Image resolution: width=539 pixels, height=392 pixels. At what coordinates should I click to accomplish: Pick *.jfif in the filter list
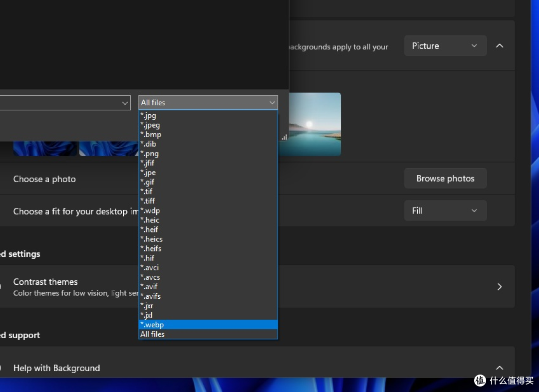208,163
